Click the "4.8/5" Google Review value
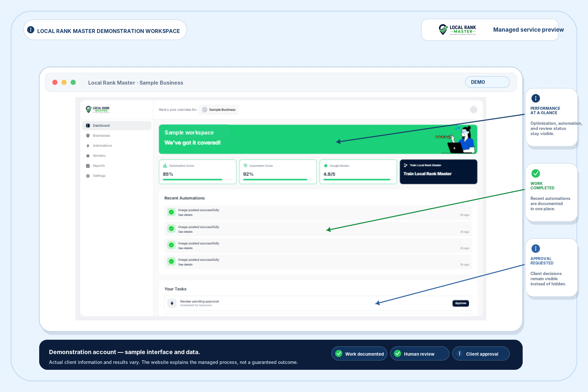588x392 pixels. coord(329,174)
